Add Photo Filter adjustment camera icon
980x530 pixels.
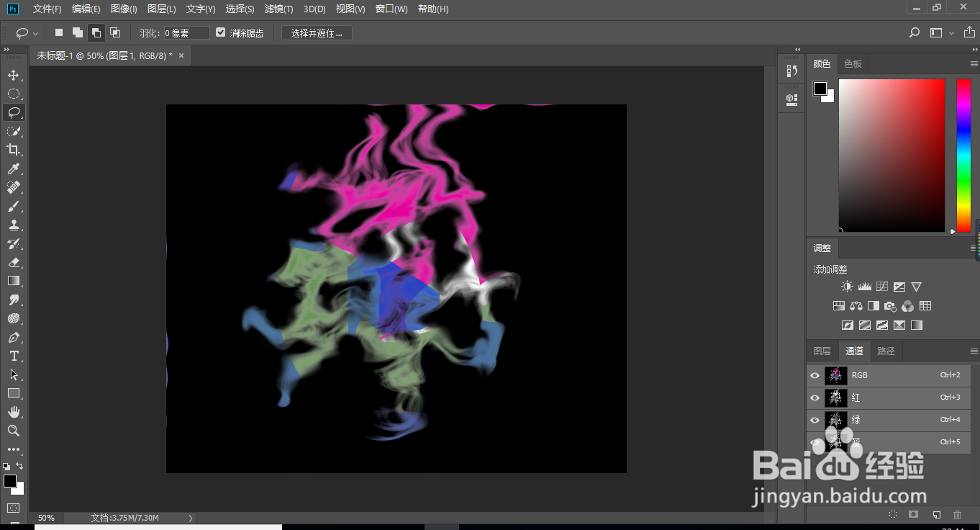point(890,306)
